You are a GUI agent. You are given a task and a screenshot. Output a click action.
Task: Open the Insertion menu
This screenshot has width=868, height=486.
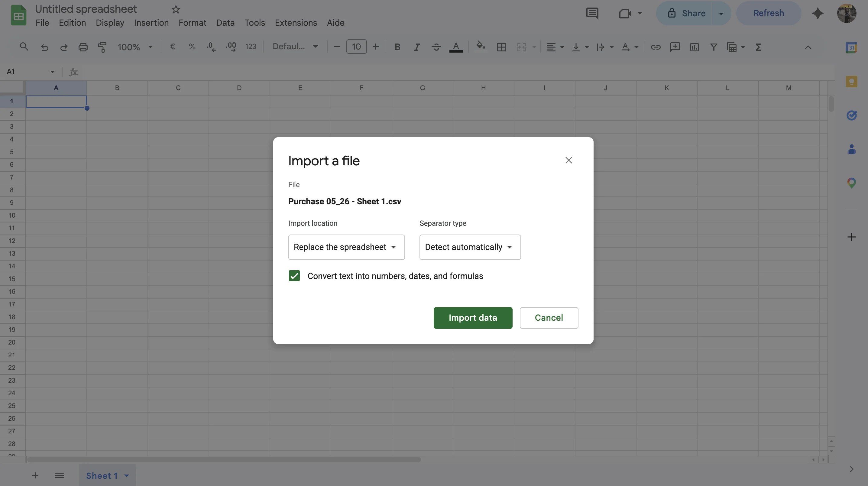point(151,23)
